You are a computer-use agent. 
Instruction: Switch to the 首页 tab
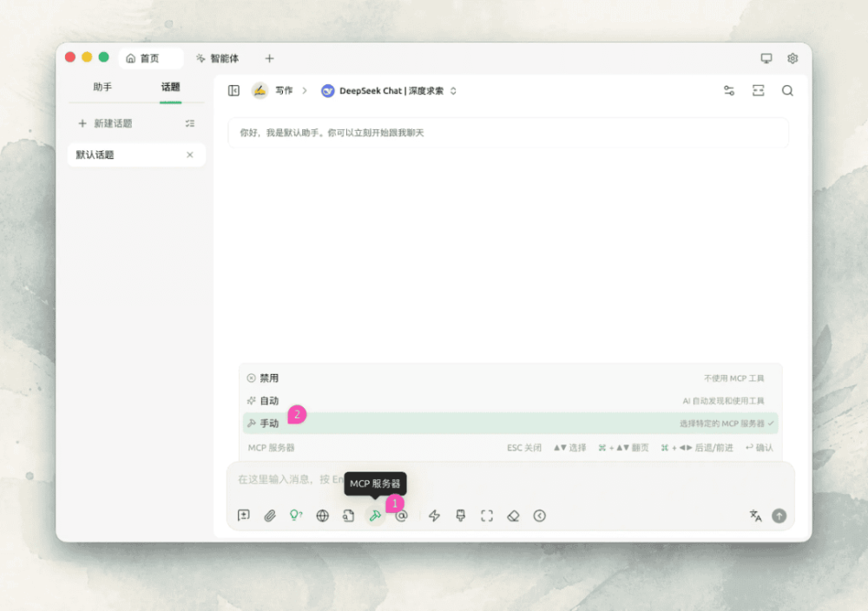[149, 58]
